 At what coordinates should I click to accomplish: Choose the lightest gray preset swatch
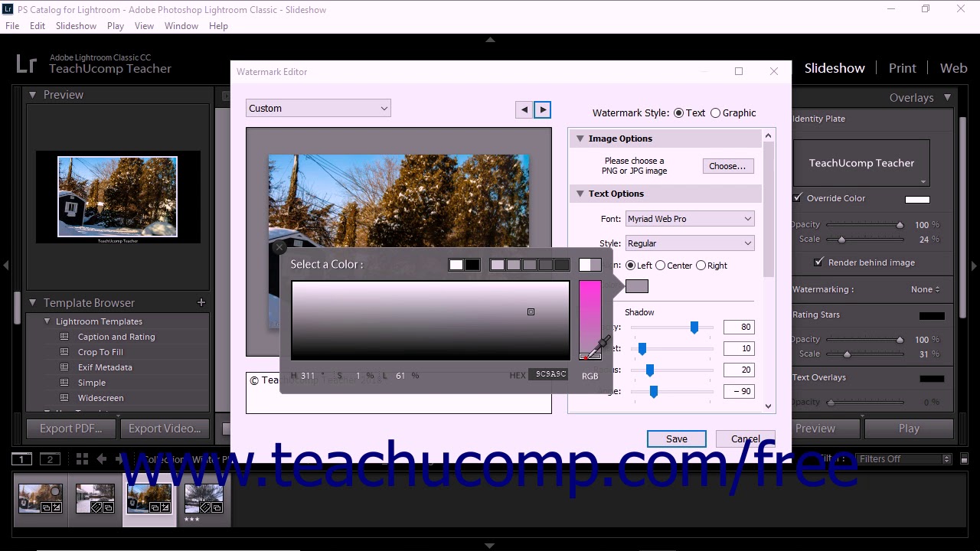point(498,265)
